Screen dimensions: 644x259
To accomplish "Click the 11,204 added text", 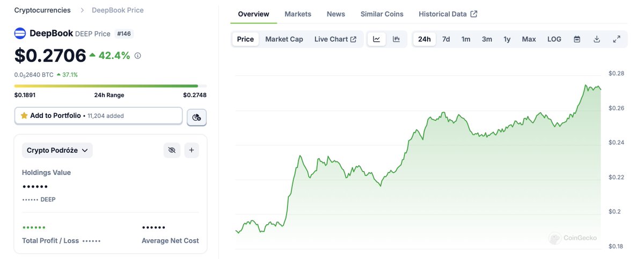I will 106,115.
